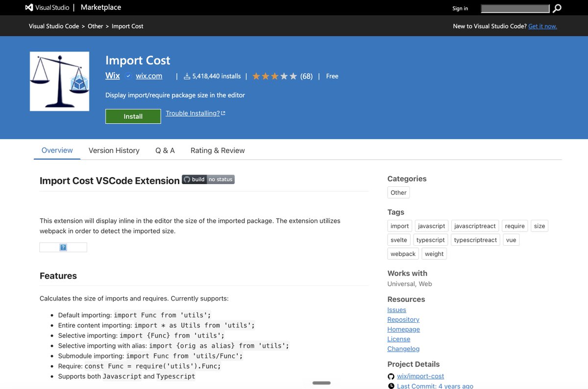Open the Homepage resource link

tap(404, 330)
